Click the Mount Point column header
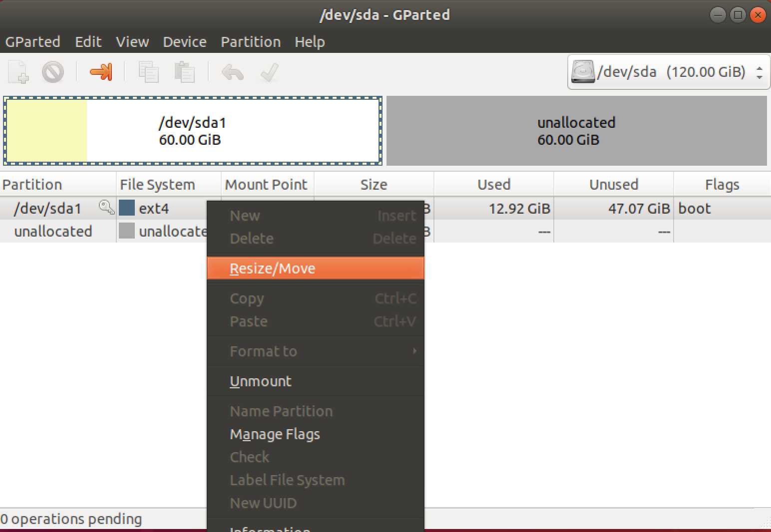This screenshot has width=771, height=532. pos(268,184)
